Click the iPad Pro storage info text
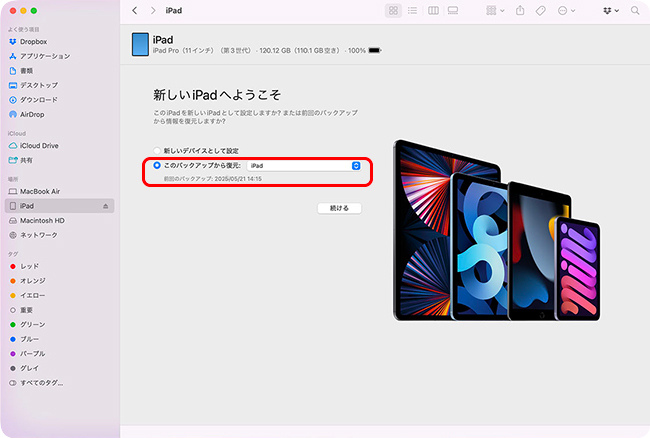650x438 pixels. coord(259,51)
